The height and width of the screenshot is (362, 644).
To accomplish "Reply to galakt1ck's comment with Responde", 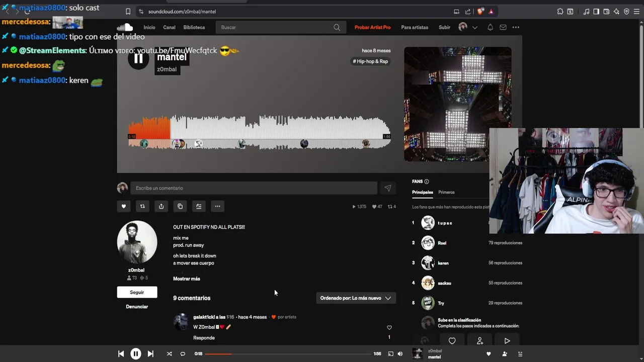I will [x=204, y=338].
